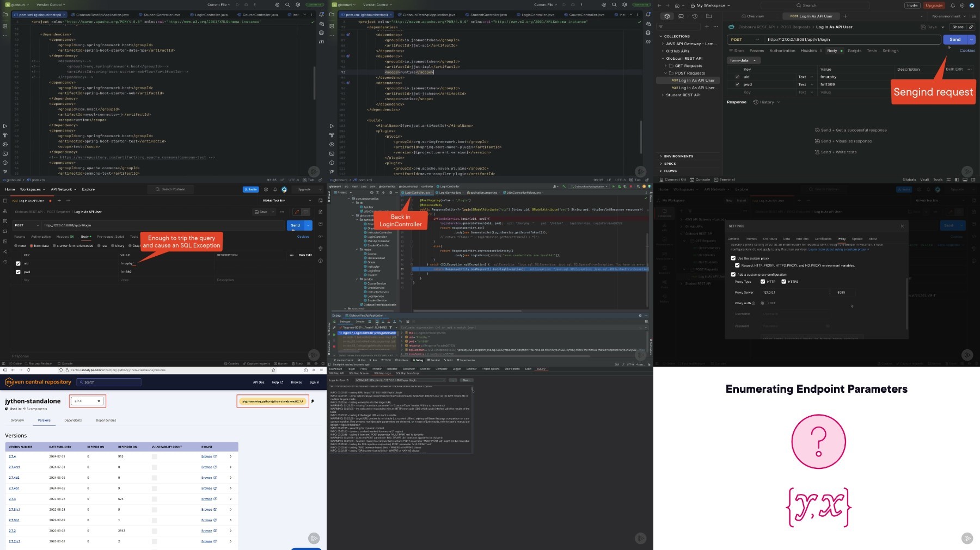Toggle the HTTPS proxy type checkbox

[783, 282]
